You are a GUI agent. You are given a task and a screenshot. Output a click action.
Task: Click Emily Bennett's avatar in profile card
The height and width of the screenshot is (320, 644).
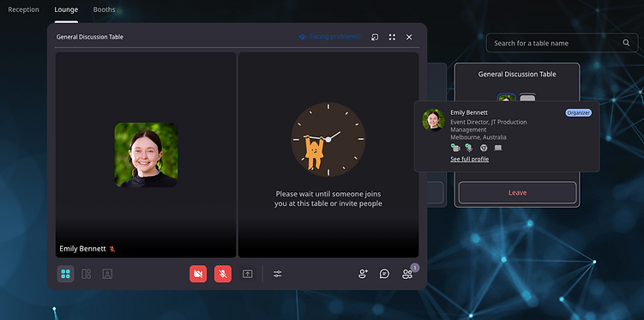click(x=433, y=120)
